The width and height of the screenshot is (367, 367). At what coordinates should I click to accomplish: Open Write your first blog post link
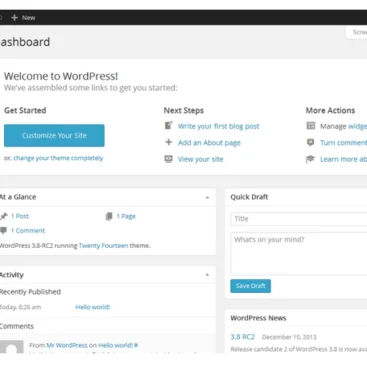click(x=218, y=126)
